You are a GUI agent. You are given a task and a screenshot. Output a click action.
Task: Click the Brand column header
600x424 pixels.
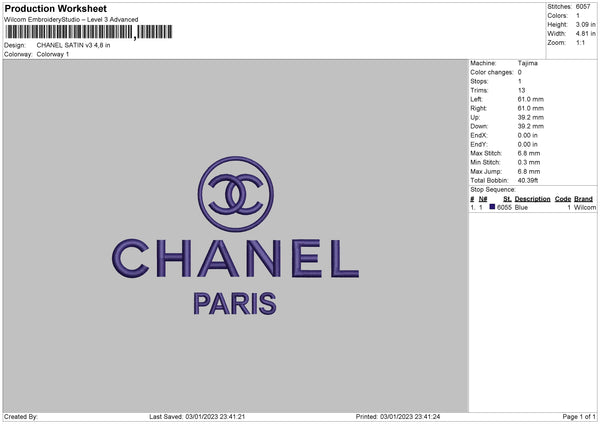584,199
